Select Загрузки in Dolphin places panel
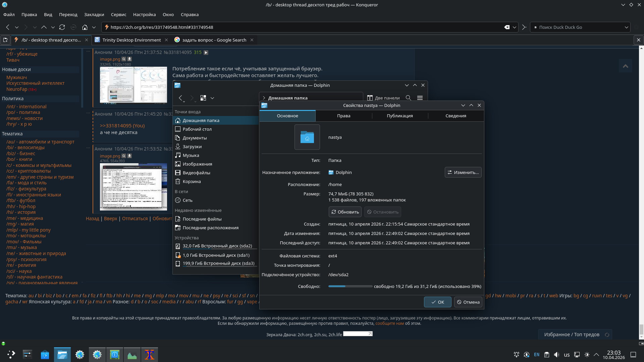The image size is (644, 362). 192,146
